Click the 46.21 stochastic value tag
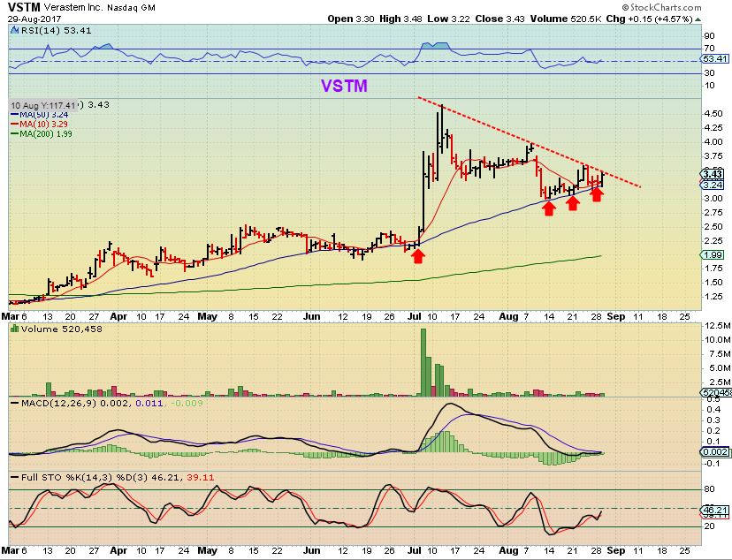Image resolution: width=732 pixels, height=560 pixels. tap(714, 511)
